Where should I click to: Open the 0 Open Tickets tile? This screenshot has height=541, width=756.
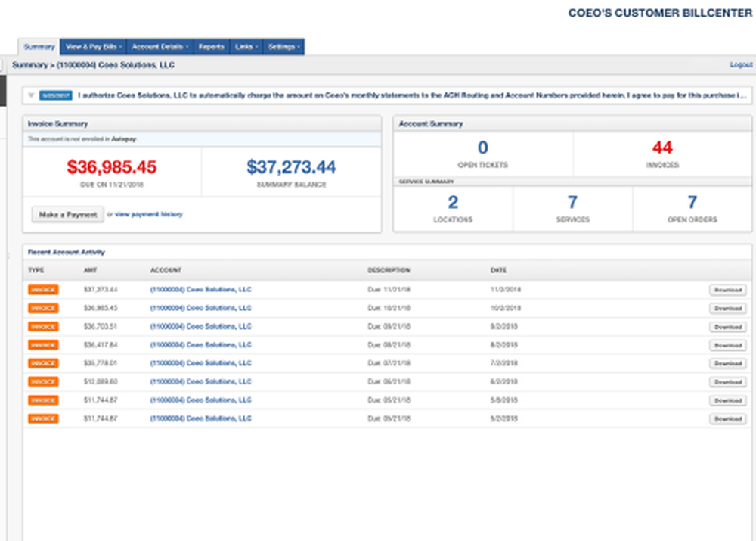(x=482, y=154)
